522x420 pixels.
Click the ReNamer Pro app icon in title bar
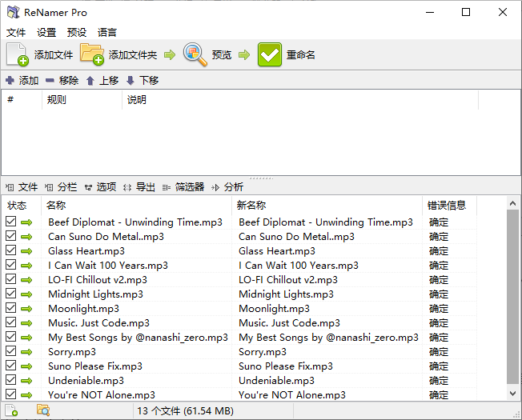pyautogui.click(x=14, y=12)
